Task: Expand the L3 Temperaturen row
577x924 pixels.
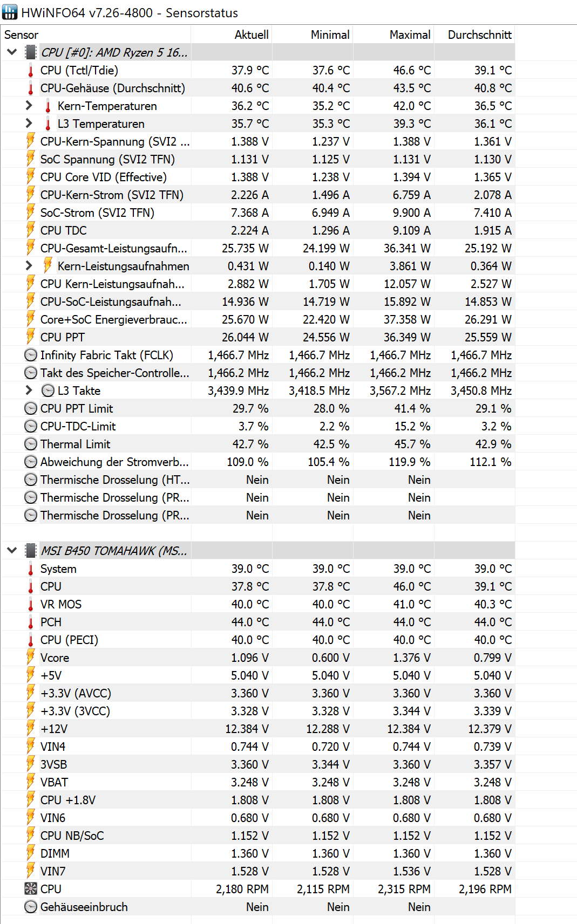Action: 29,124
